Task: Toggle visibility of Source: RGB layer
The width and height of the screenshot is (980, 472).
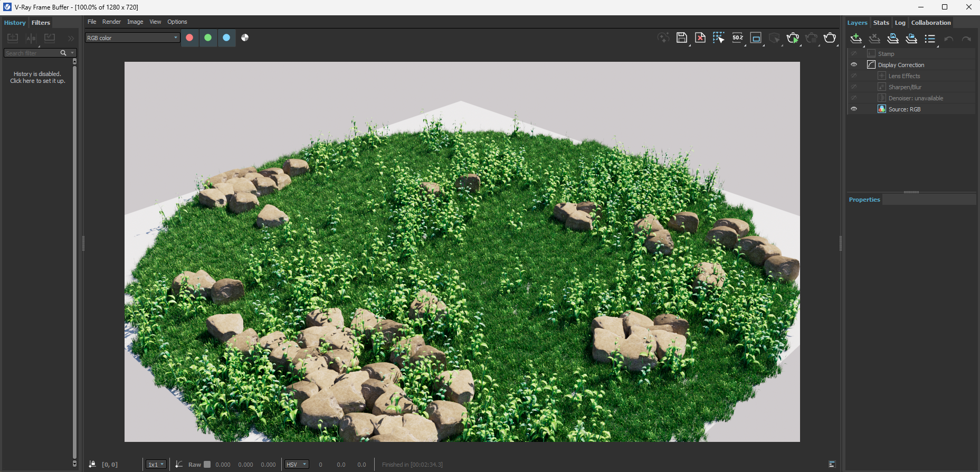Action: pos(854,109)
